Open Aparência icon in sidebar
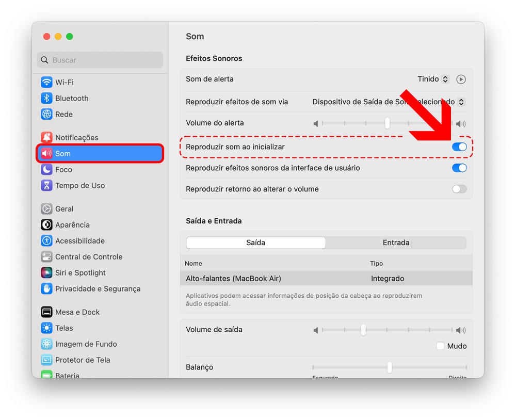 pos(46,225)
